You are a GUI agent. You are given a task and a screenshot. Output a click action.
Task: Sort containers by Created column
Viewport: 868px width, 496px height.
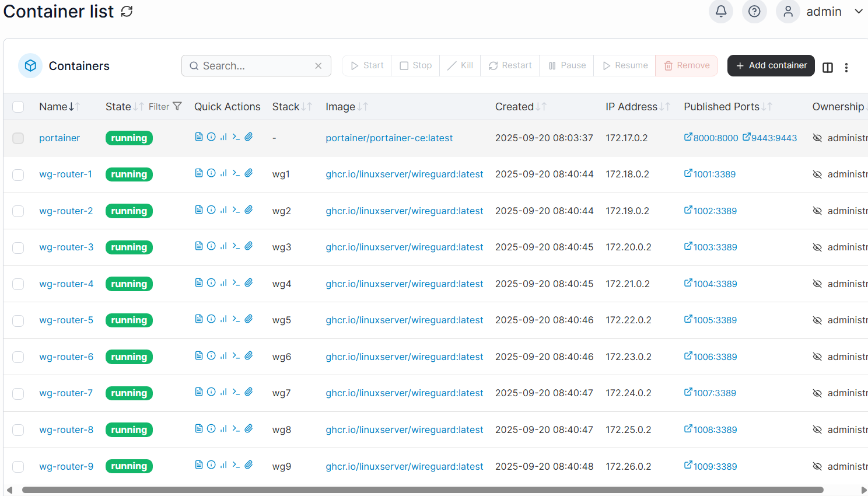(521, 107)
